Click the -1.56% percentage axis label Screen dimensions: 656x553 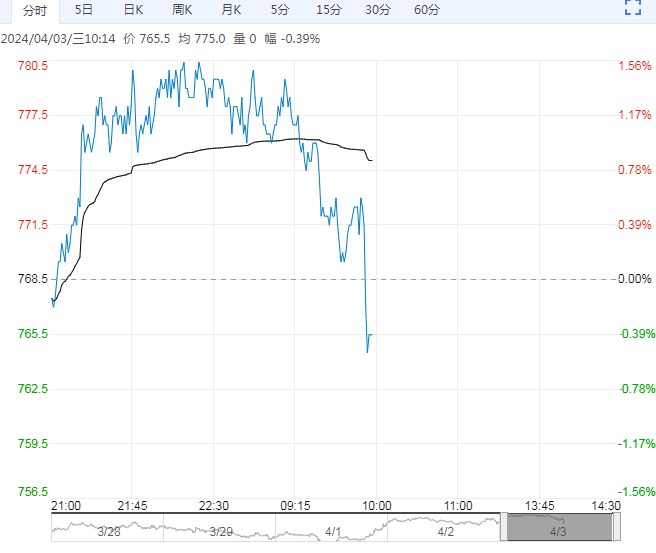[637, 492]
